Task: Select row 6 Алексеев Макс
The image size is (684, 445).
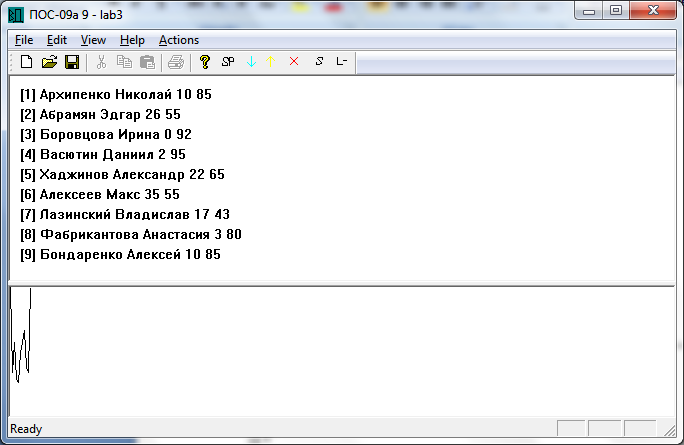Action: pyautogui.click(x=100, y=195)
